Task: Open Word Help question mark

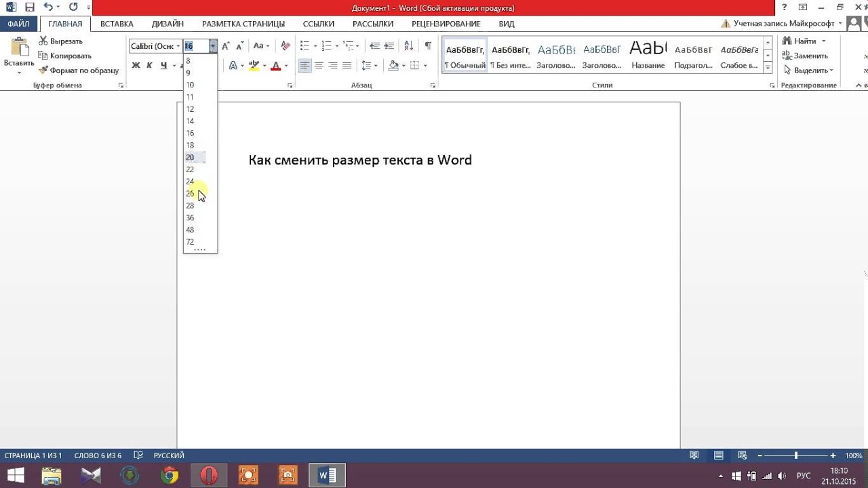Action: [783, 7]
